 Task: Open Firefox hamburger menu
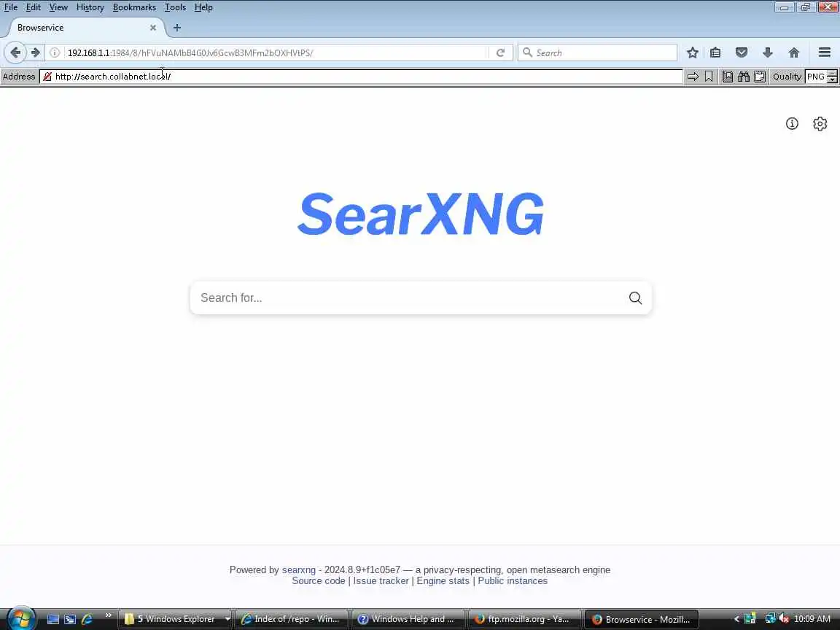825,52
